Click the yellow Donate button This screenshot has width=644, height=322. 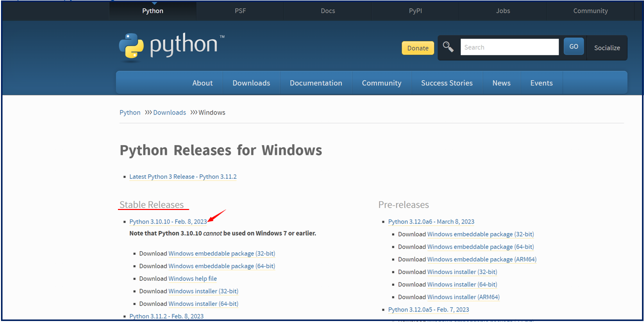pos(418,48)
